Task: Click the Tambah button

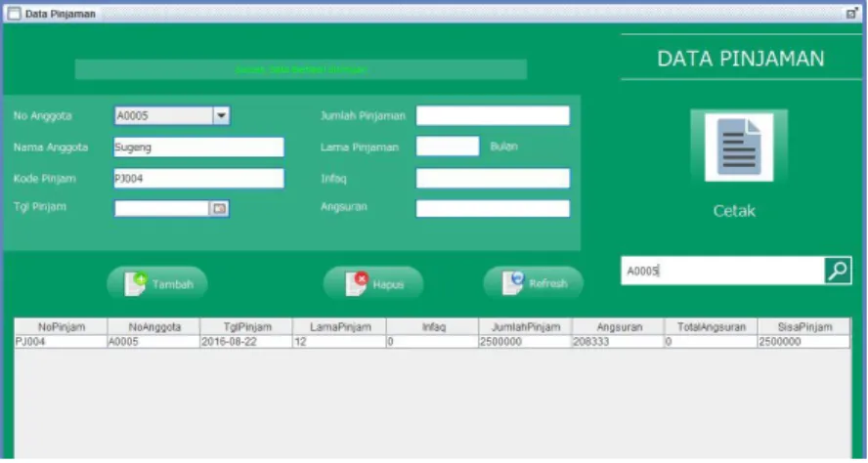Action: [157, 284]
